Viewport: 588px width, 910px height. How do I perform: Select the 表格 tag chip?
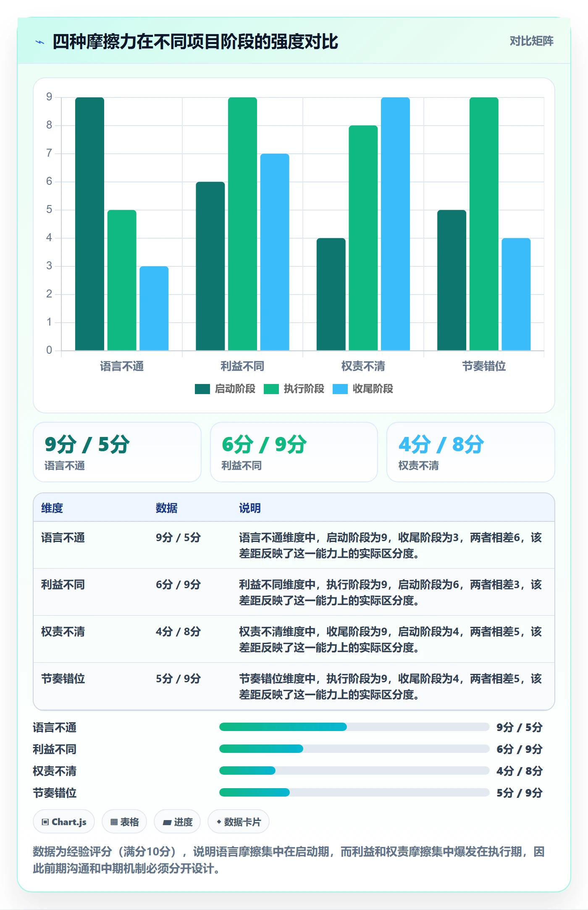tap(124, 822)
